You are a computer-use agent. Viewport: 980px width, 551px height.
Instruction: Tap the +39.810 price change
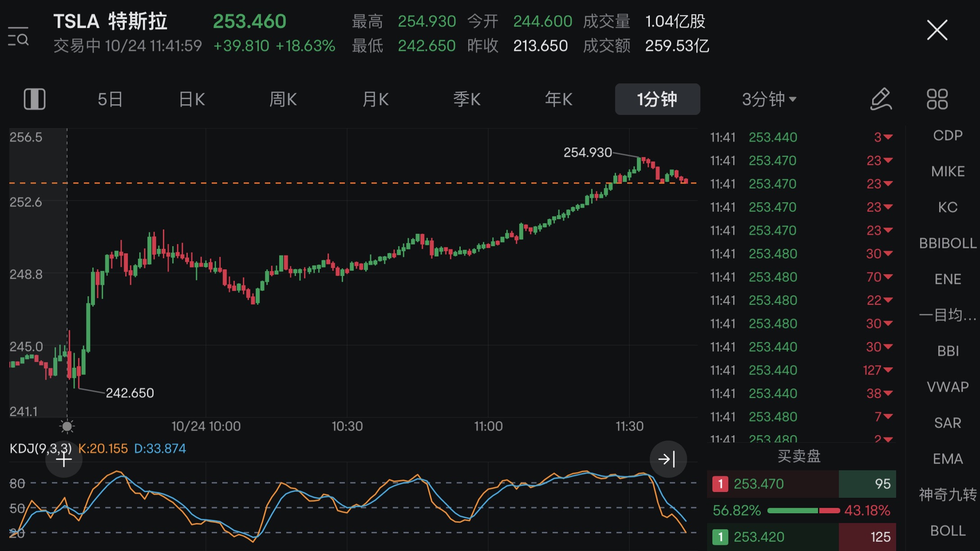click(x=241, y=46)
